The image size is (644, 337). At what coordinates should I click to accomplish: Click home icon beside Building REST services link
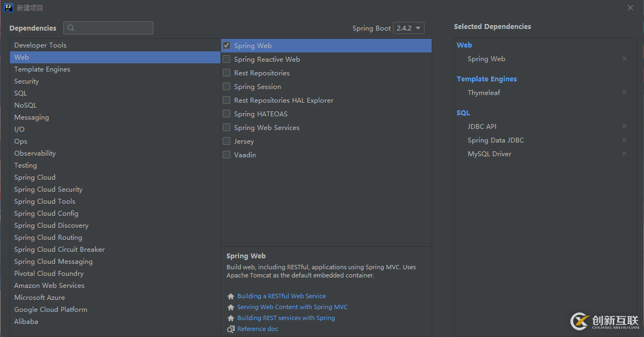tap(231, 318)
